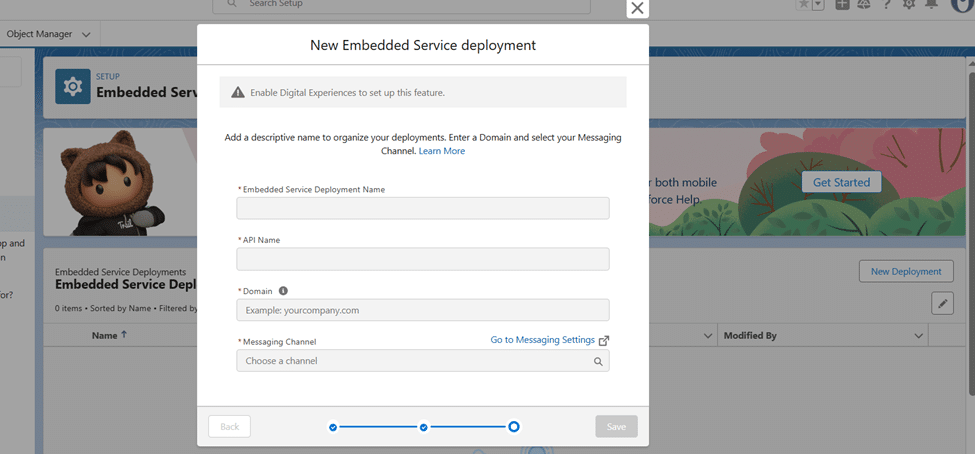The image size is (975, 454).
Task: Select the third progress step indicator
Action: tap(514, 427)
